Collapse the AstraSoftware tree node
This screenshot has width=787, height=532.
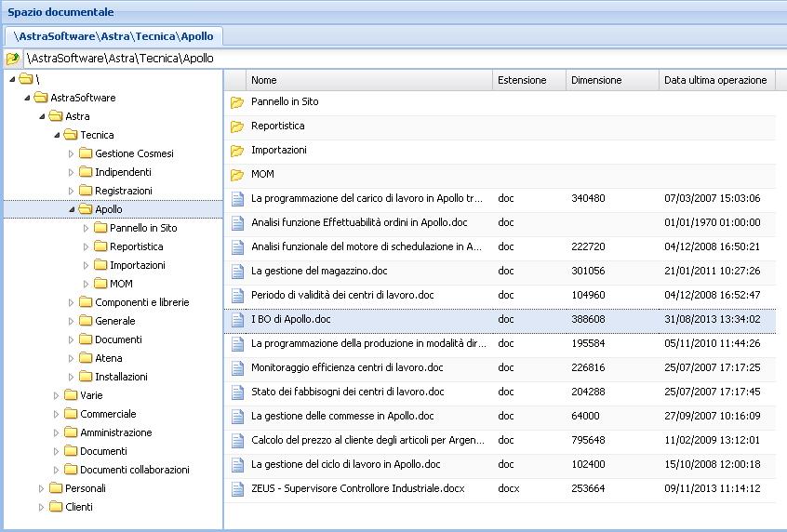point(27,98)
